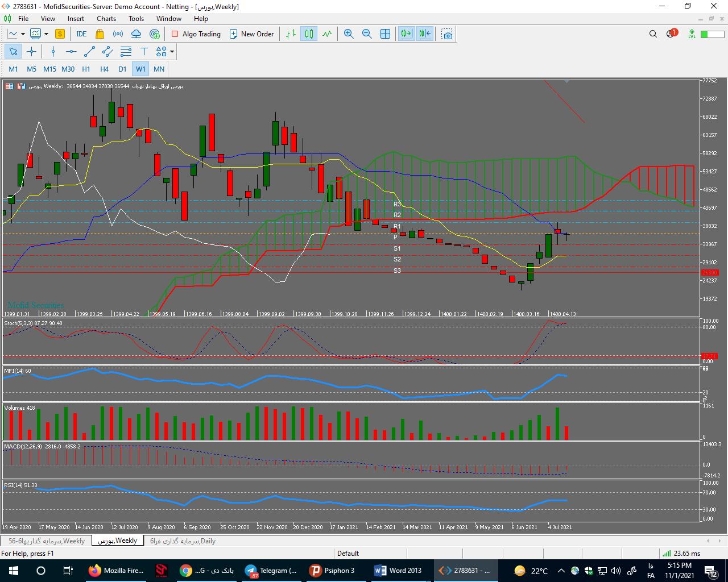Toggle chart auto scroll
The height and width of the screenshot is (582, 728).
[x=407, y=34]
